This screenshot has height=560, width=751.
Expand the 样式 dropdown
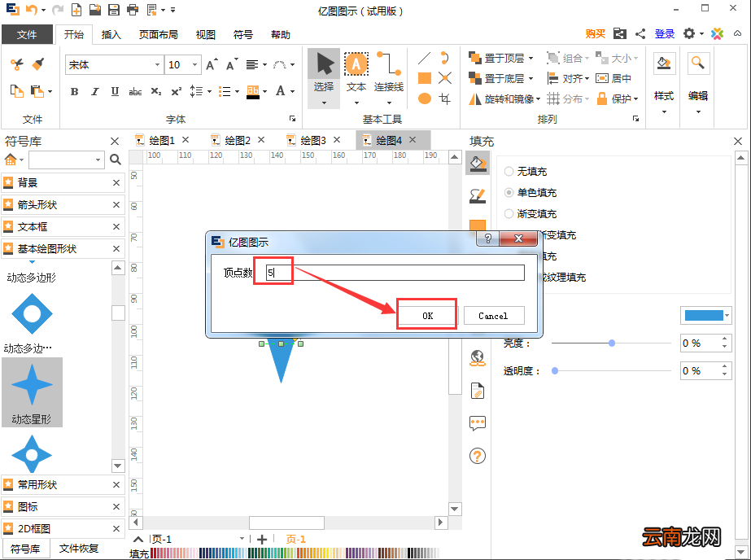point(664,112)
